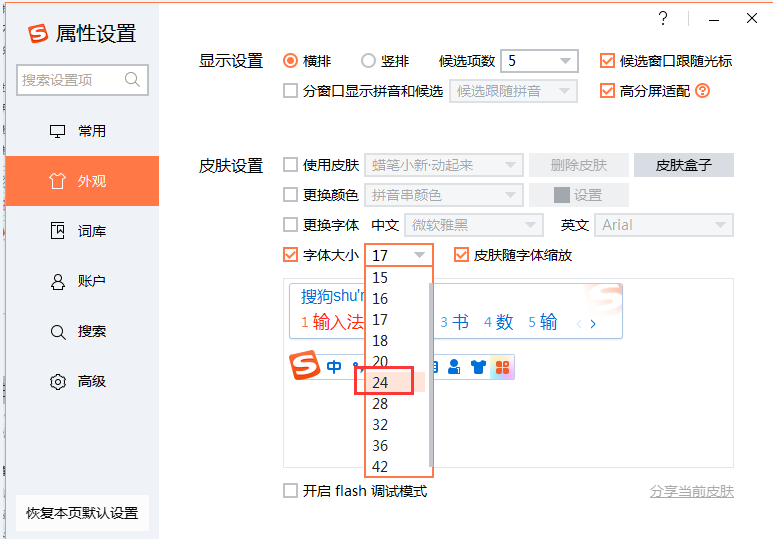Open the 搜索 search section
This screenshot has width=773, height=539.
[82, 331]
